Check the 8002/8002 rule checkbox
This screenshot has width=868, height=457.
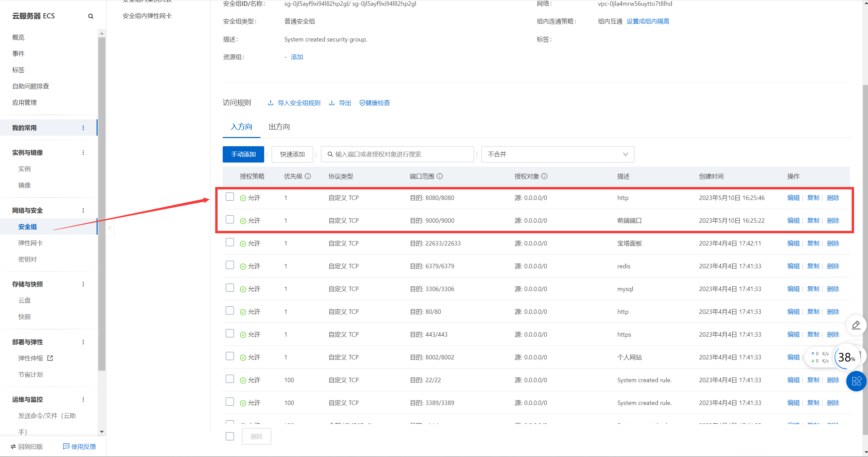pyautogui.click(x=230, y=356)
